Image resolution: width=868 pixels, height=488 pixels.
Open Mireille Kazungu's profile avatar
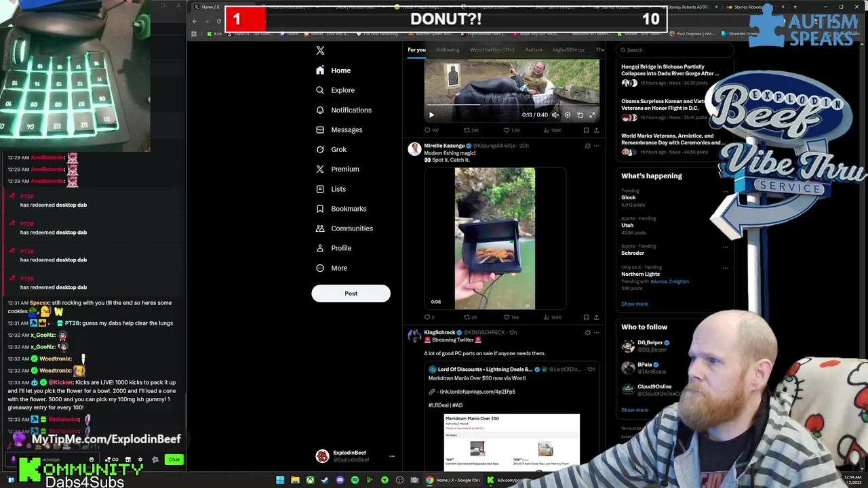414,149
